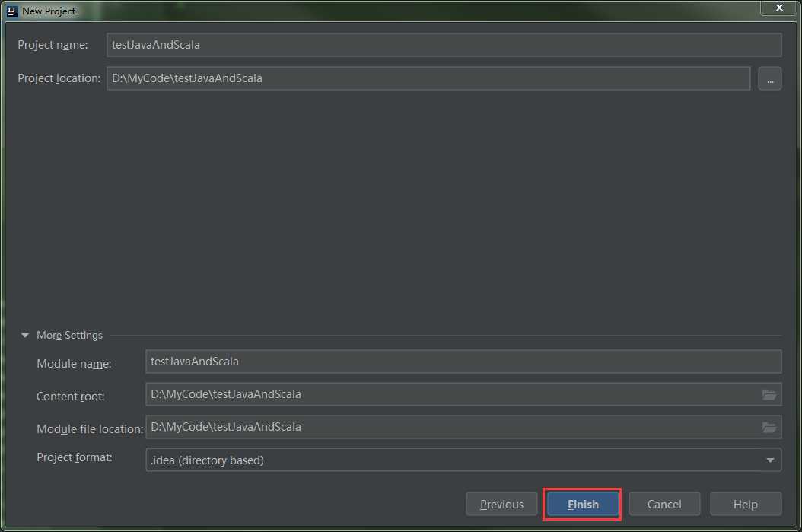The image size is (802, 532).
Task: Collapse the More Settings section
Action: coord(25,335)
